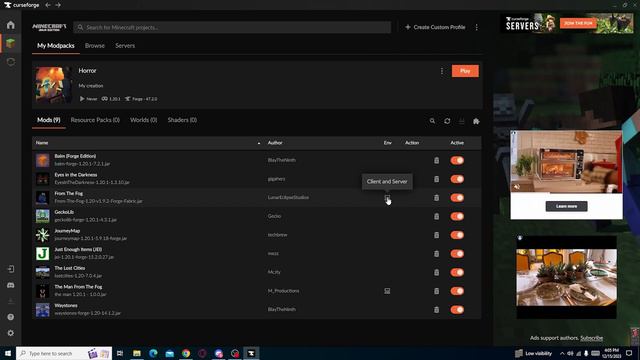The width and height of the screenshot is (640, 360).
Task: Select the Mods (9) tab
Action: (49, 120)
